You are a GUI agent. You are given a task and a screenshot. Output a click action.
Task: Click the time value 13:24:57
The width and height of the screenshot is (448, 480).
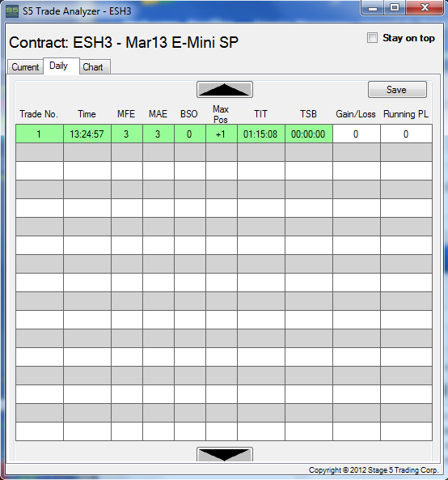point(87,134)
